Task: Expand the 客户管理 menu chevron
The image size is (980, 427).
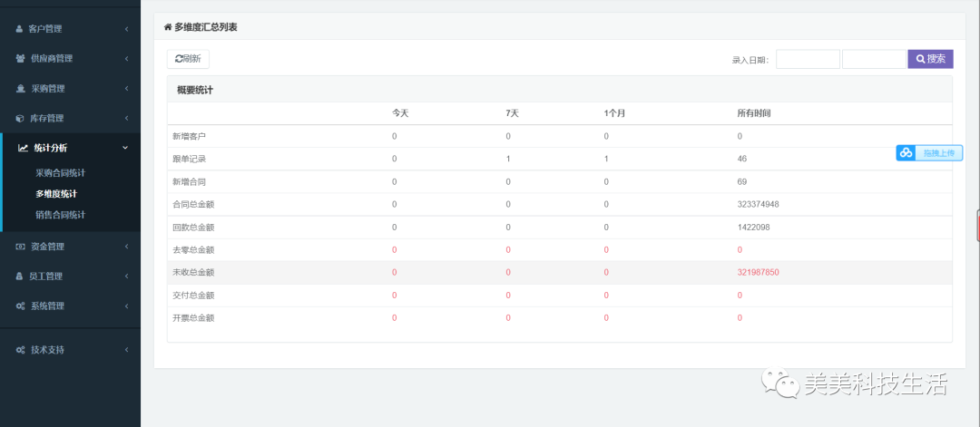Action: pyautogui.click(x=126, y=29)
